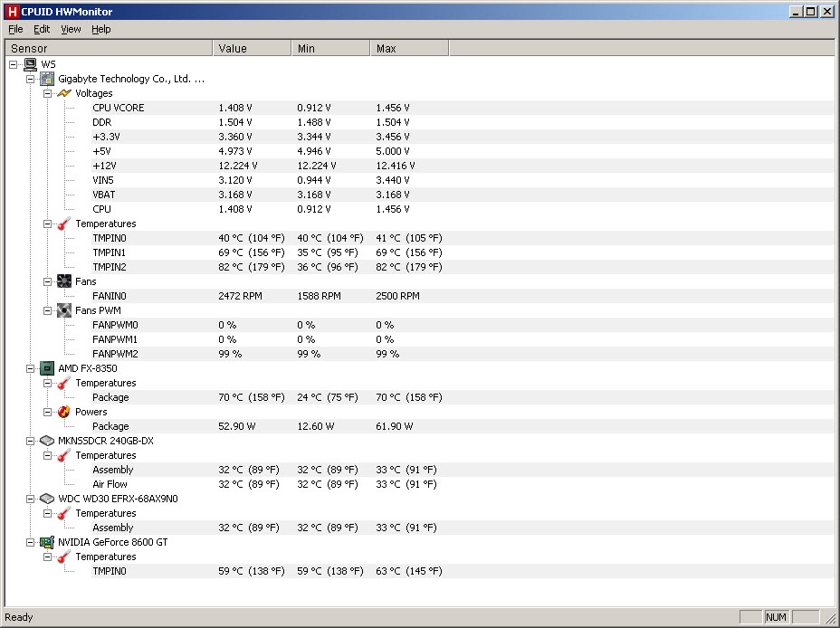The width and height of the screenshot is (840, 628).
Task: Select the Air Flow temperature row
Action: [x=463, y=484]
